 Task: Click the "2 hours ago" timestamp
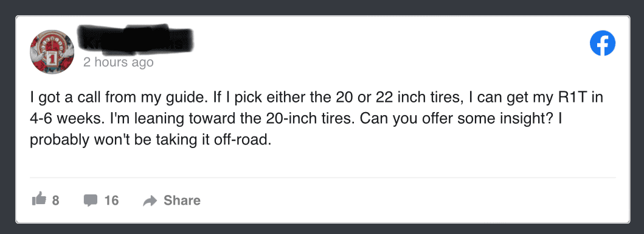pos(119,63)
